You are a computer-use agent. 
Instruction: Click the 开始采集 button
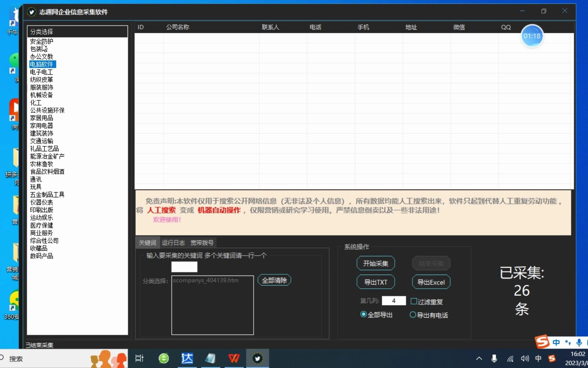pyautogui.click(x=376, y=263)
